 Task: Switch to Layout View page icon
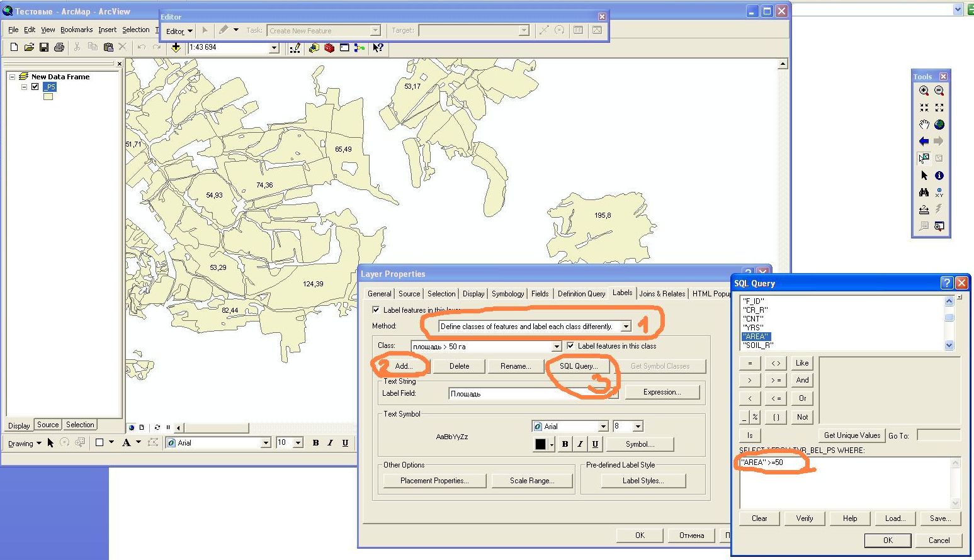pos(142,427)
